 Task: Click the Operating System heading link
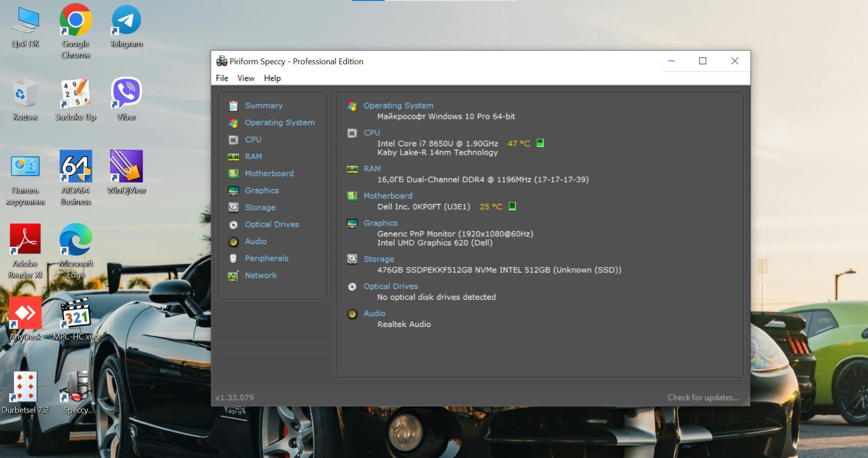(x=398, y=106)
